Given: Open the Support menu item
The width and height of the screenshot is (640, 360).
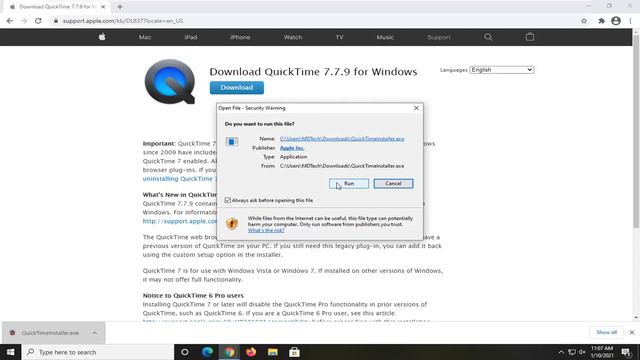Looking at the screenshot, I should 439,37.
